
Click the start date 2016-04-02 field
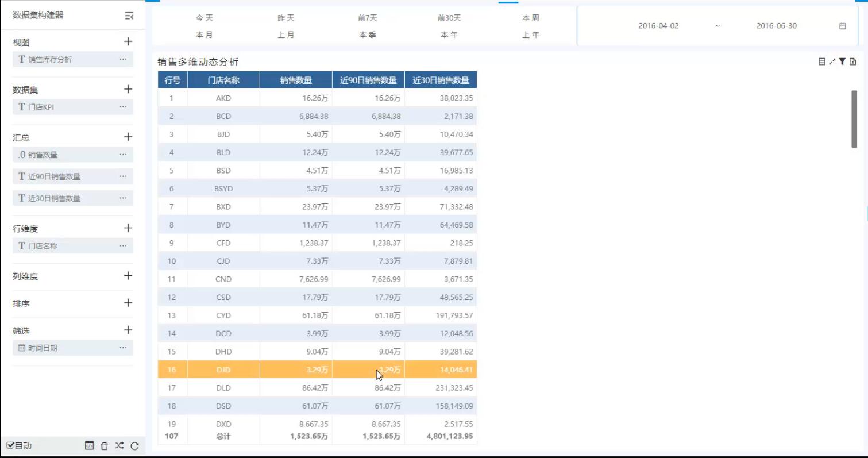coord(658,26)
